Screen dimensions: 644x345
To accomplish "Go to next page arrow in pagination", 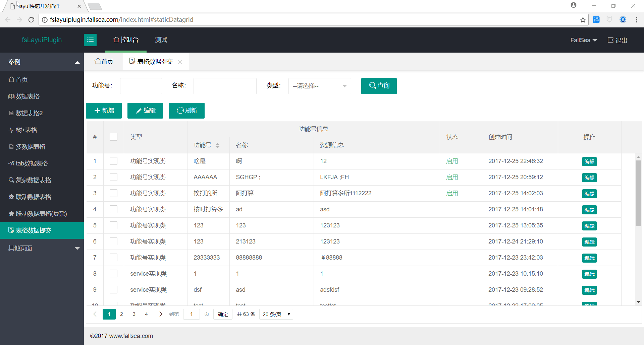I will [x=161, y=314].
